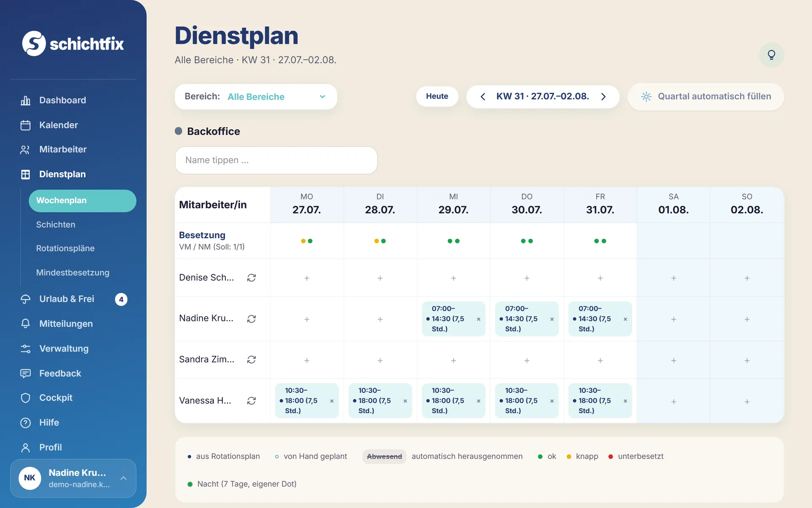Open Mitteilungen notifications
The width and height of the screenshot is (812, 508).
66,324
